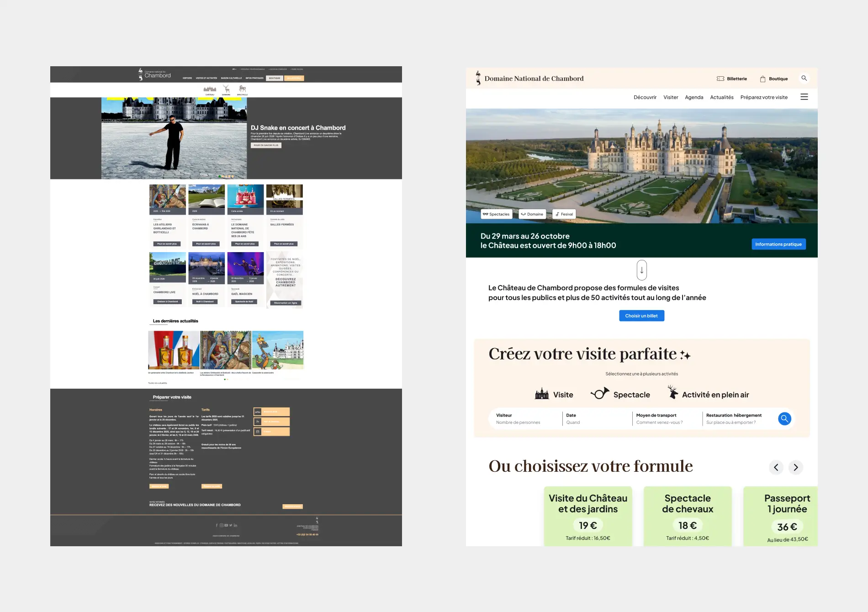The width and height of the screenshot is (868, 612).
Task: Click the Informations pratique button
Action: (778, 244)
